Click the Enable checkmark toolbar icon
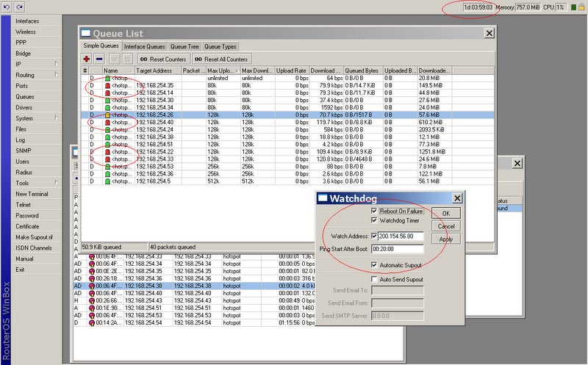 tap(115, 59)
